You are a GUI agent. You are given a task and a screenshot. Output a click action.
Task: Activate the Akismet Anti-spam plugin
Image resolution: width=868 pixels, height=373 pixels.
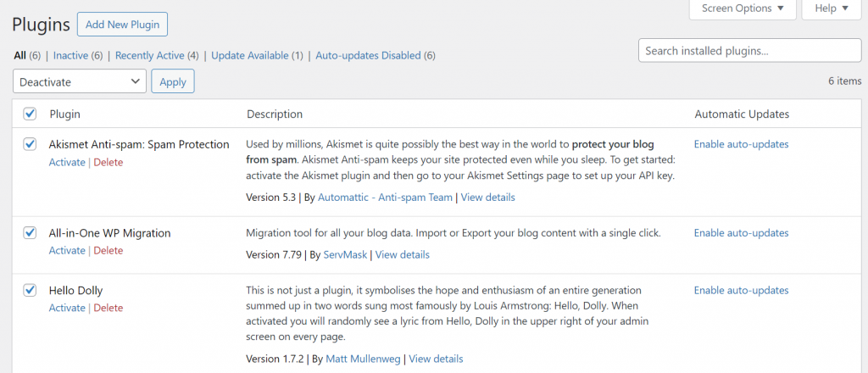pos(67,162)
